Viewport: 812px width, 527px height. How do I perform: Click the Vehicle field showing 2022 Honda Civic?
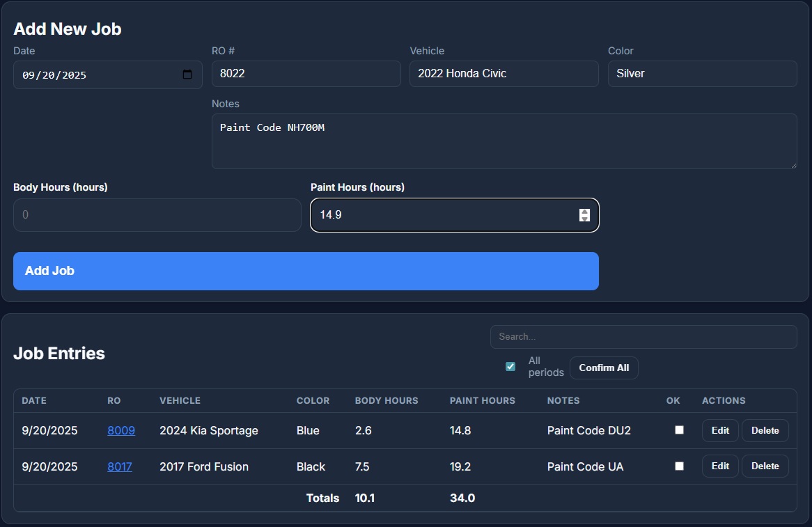point(503,73)
